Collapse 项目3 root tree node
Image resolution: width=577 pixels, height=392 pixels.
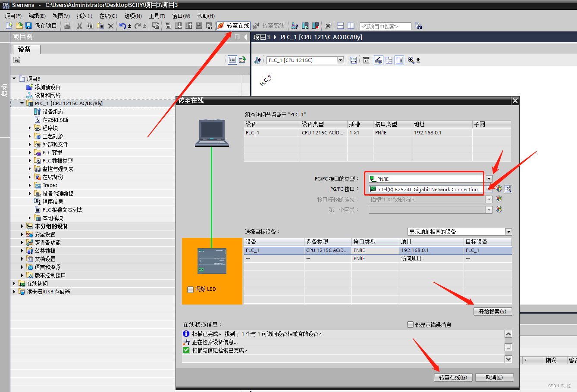click(x=14, y=79)
